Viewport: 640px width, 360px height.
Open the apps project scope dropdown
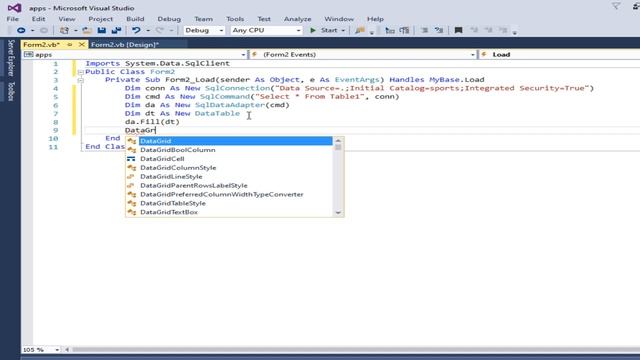coord(134,54)
